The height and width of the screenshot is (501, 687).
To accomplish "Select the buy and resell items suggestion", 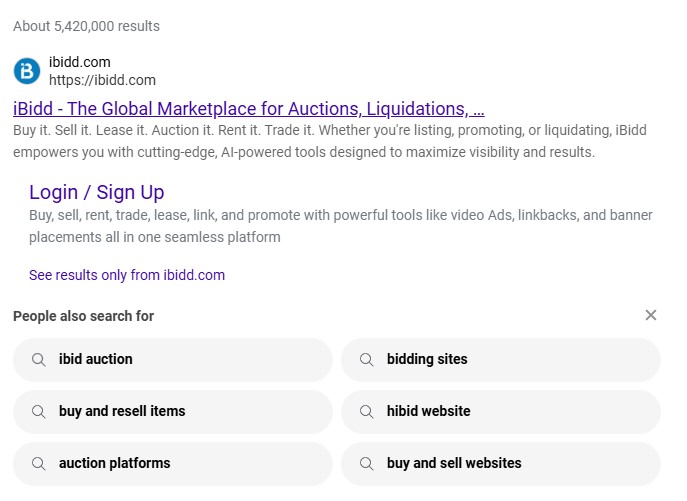I will (x=122, y=412).
